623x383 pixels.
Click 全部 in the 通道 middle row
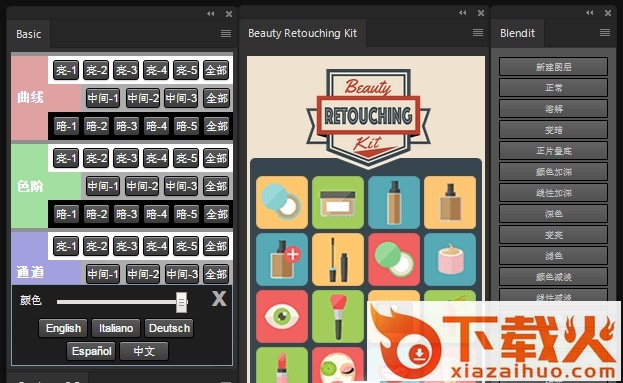click(217, 274)
